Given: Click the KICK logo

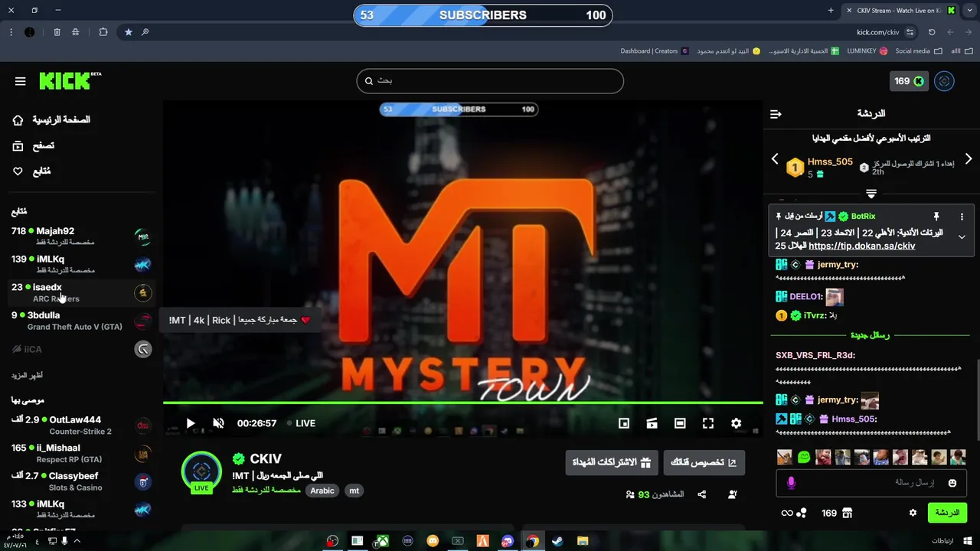Looking at the screenshot, I should click(70, 80).
